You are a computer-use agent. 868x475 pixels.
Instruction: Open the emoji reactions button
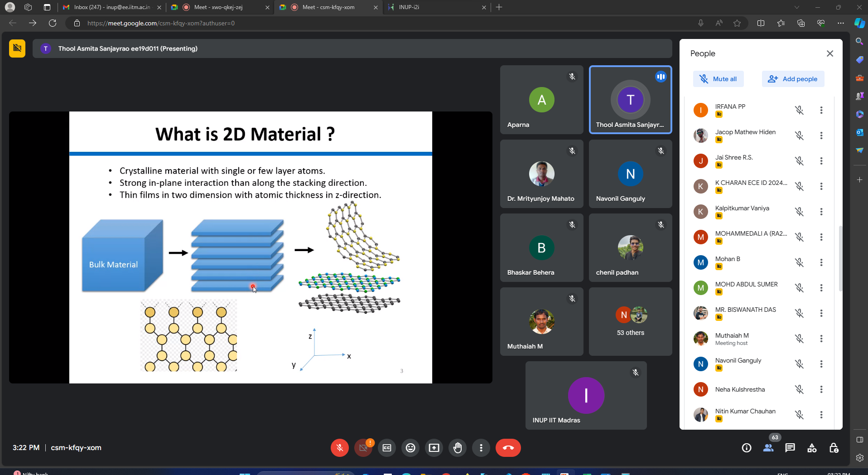410,448
